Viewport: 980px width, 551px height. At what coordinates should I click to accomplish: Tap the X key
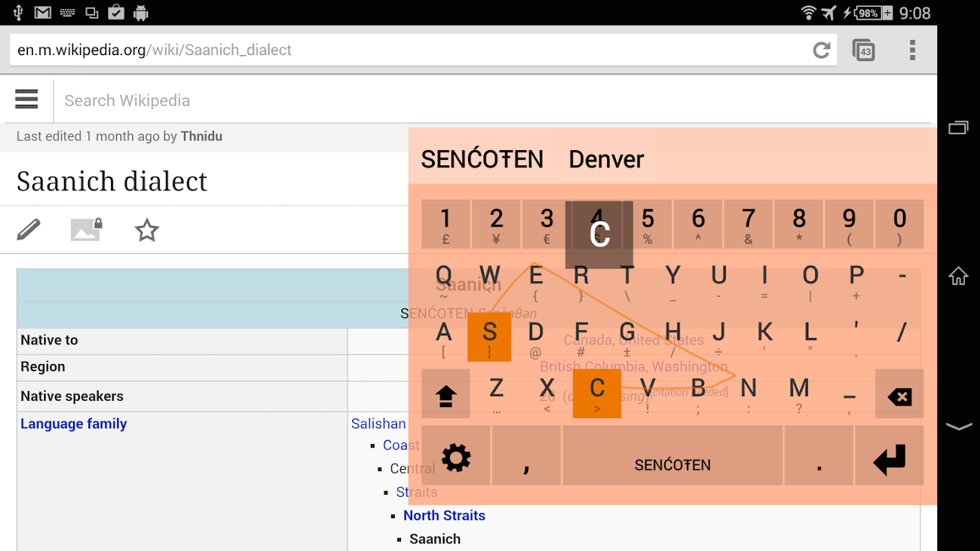point(547,394)
